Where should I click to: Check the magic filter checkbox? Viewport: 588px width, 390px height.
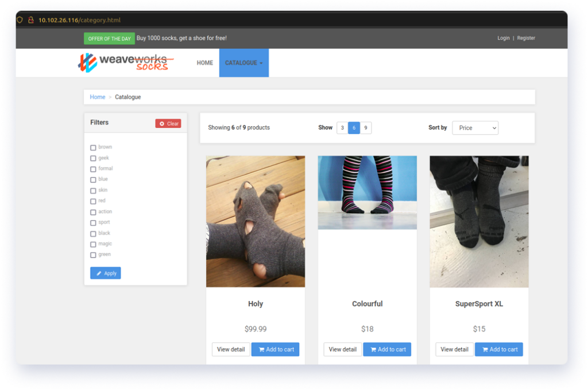93,244
